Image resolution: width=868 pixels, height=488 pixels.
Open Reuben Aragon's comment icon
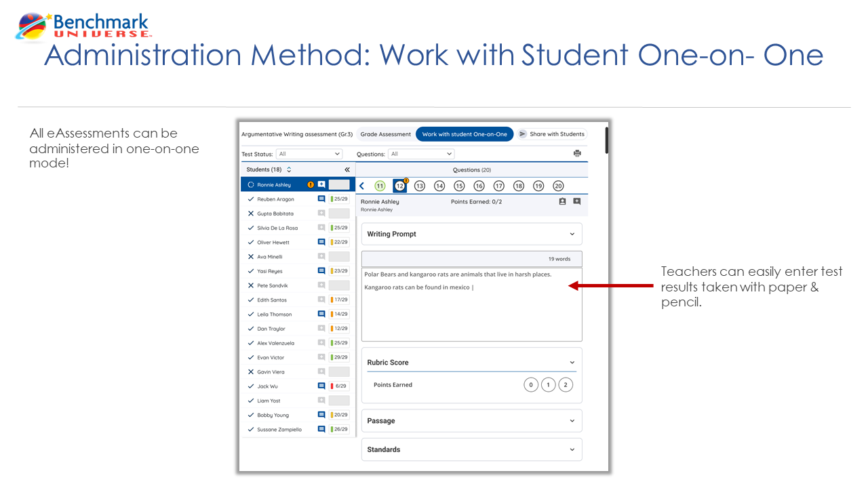[321, 199]
